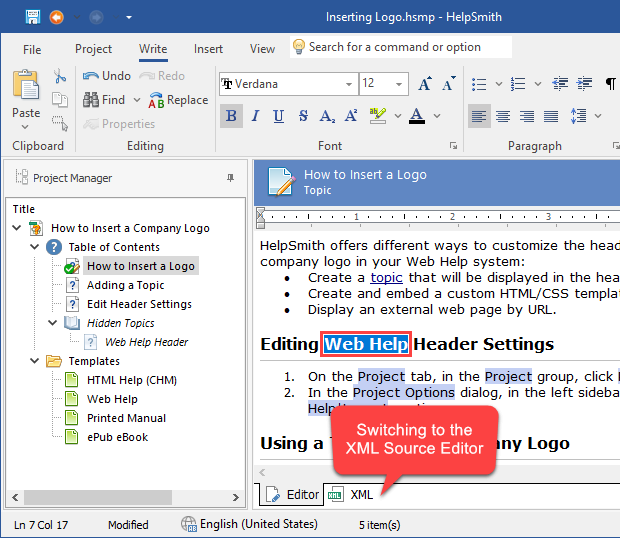Screen dimensions: 620x538
Task: Toggle Bold formatting
Action: (x=231, y=116)
